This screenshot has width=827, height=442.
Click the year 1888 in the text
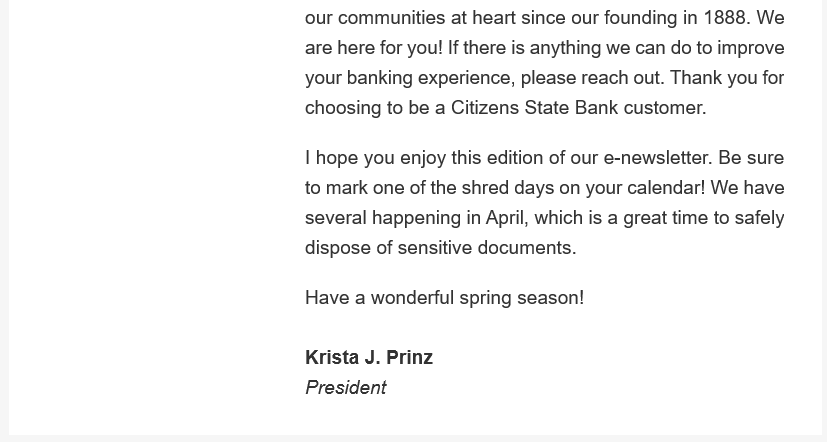point(725,18)
